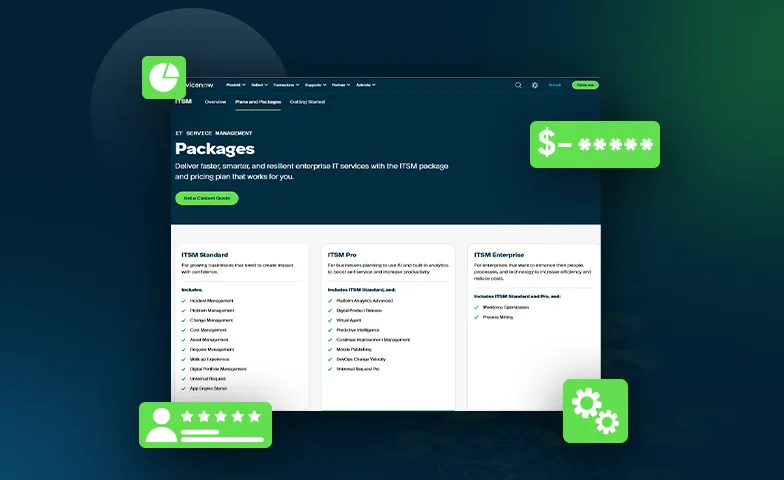Click Workforce Optimization in the ITSM Enterprise list
This screenshot has height=480, width=784.
(x=506, y=307)
